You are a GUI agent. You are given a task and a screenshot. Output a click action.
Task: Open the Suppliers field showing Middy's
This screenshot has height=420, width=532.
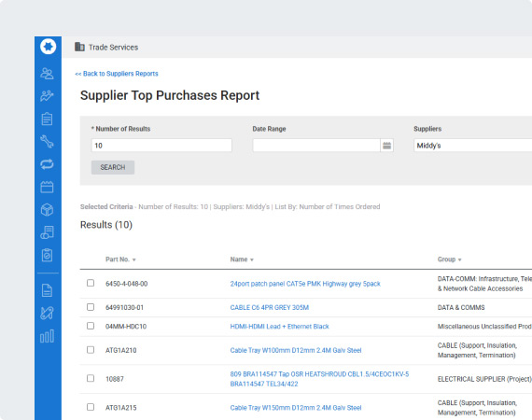point(473,146)
